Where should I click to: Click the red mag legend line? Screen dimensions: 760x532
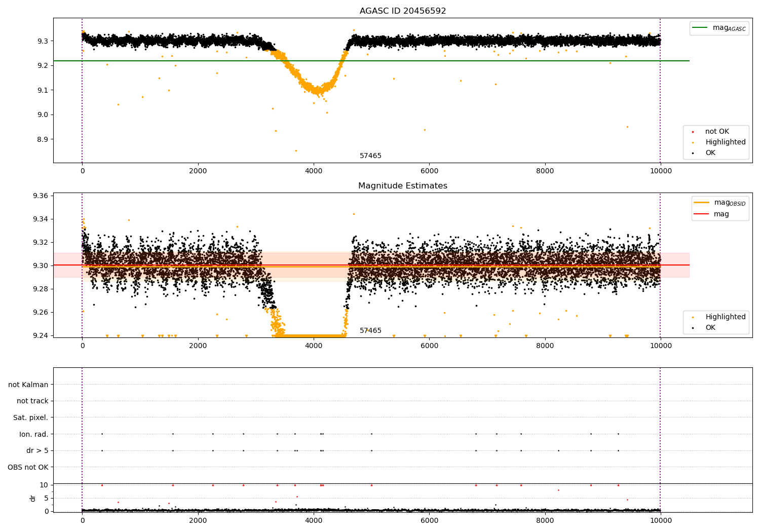702,214
